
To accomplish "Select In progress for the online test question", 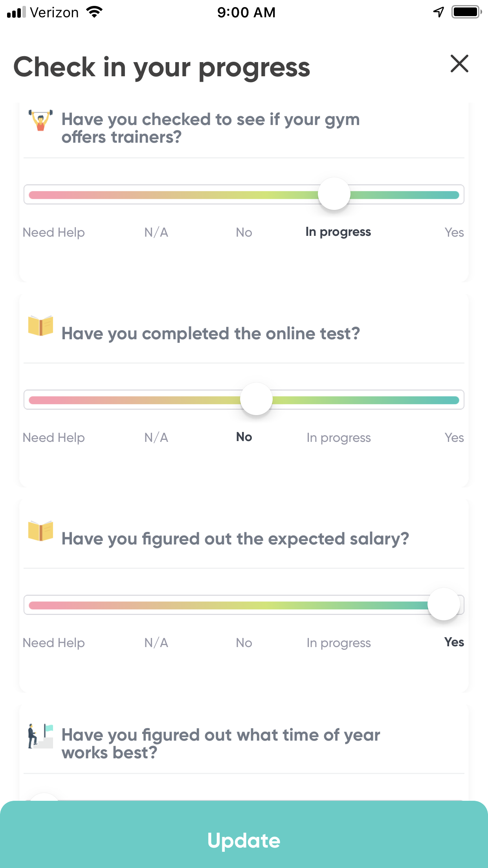I will pos(339,438).
